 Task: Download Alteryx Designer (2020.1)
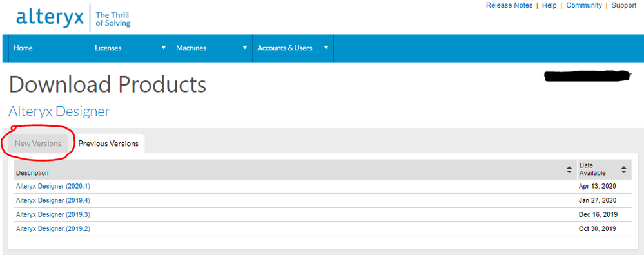click(53, 186)
